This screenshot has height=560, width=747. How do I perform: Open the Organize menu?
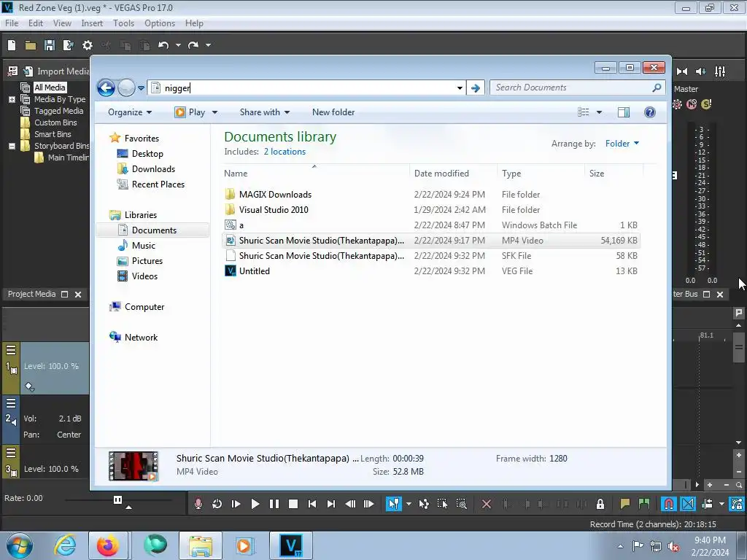130,112
